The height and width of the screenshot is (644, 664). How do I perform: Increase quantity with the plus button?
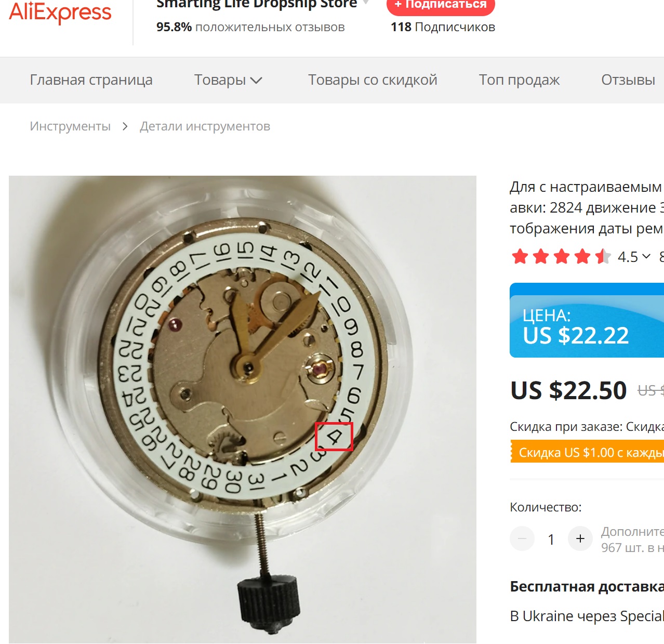tap(580, 538)
